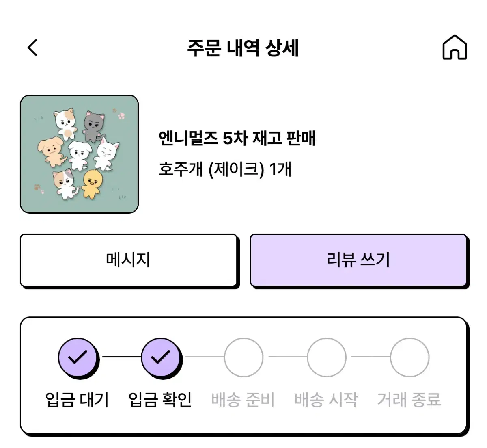The image size is (487, 448).
Task: Click the 거래 종료 label
Action: click(x=409, y=400)
